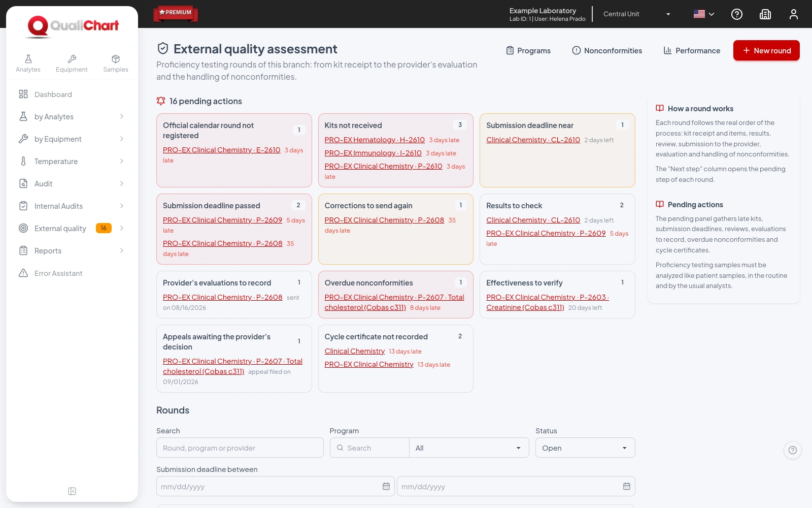
Task: Open the Programs tab
Action: coord(528,51)
